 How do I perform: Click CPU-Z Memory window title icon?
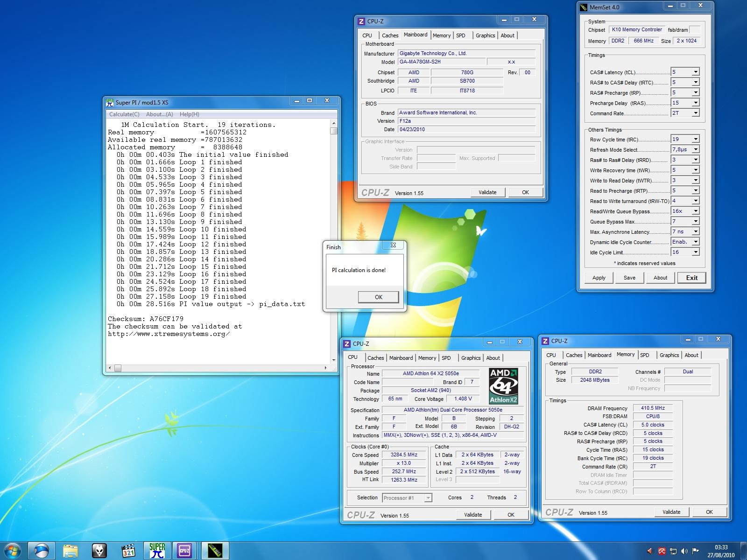(x=545, y=341)
